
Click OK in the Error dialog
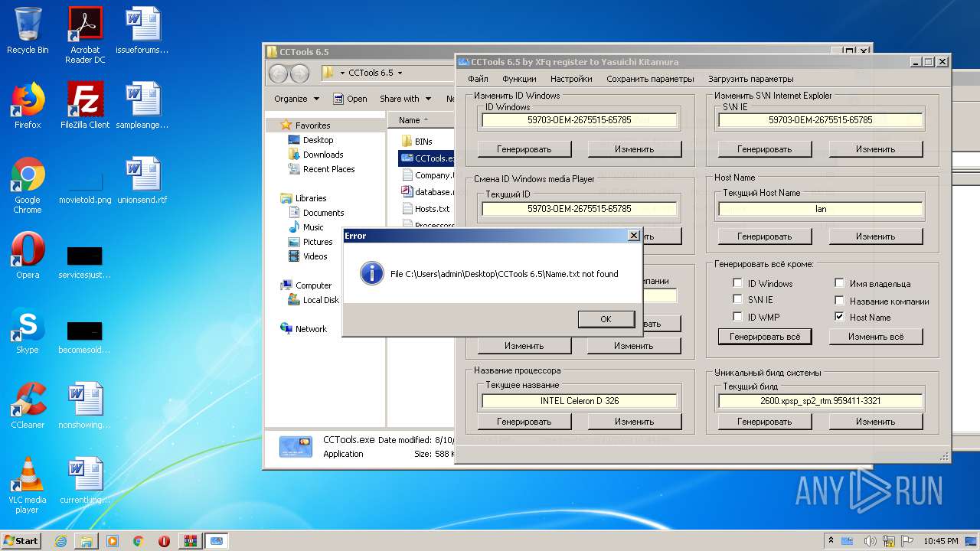tap(606, 319)
